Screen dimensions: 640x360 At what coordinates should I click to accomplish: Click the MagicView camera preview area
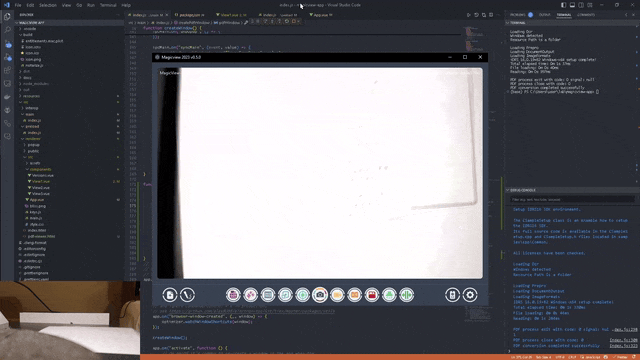coord(320,173)
